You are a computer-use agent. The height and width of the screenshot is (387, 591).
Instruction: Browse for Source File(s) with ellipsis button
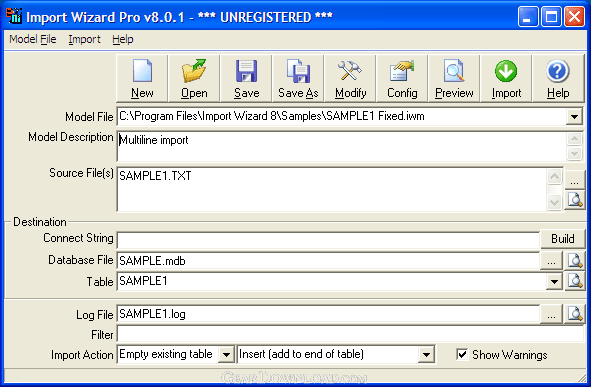tap(574, 180)
